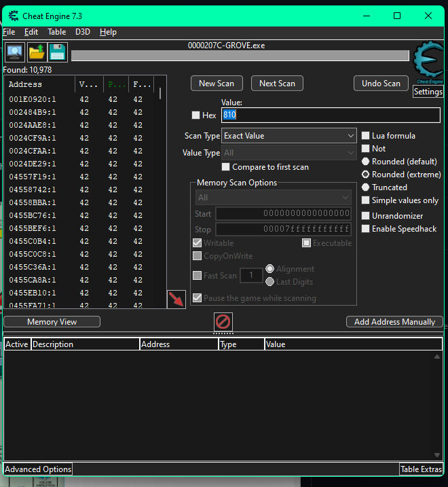Click the process progress bar
The height and width of the screenshot is (487, 448).
tap(240, 56)
